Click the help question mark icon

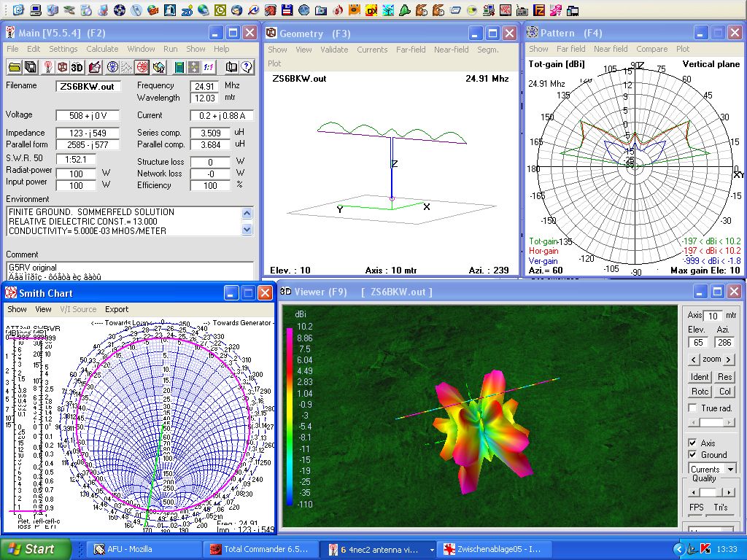(x=247, y=67)
